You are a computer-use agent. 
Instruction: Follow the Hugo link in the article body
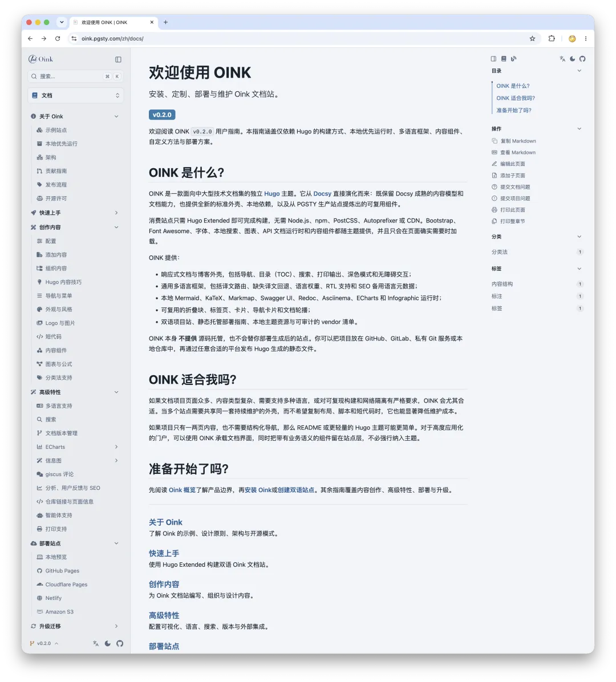272,193
